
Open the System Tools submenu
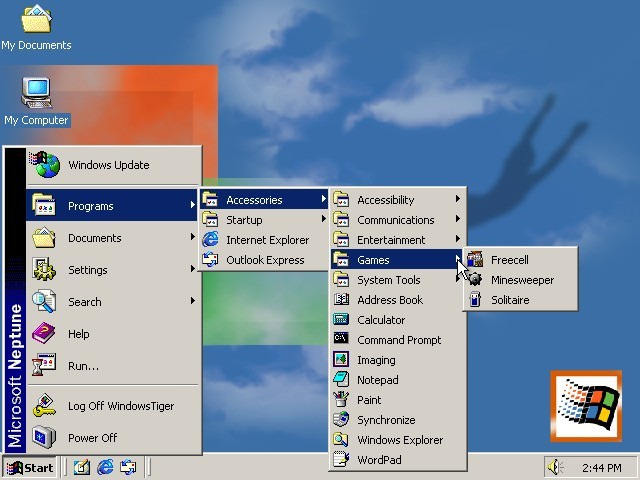[x=398, y=280]
